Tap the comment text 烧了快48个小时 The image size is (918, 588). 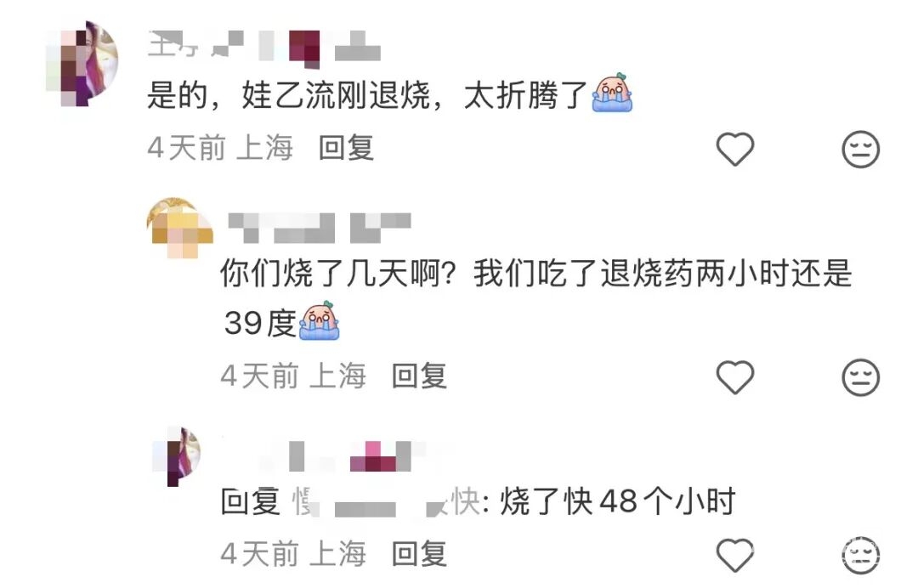618,502
